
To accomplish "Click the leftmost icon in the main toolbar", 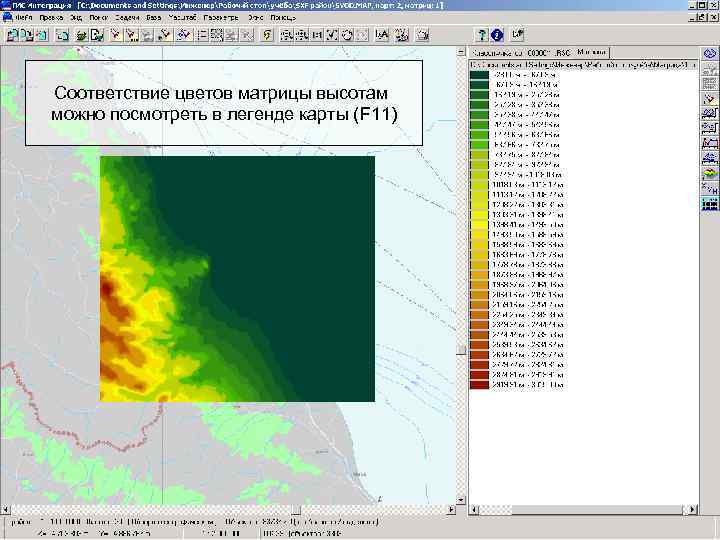I will (14, 35).
